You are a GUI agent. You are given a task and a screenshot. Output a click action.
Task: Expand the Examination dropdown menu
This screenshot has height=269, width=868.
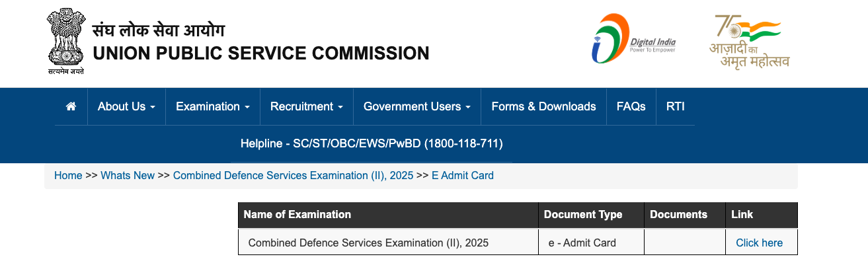point(213,106)
